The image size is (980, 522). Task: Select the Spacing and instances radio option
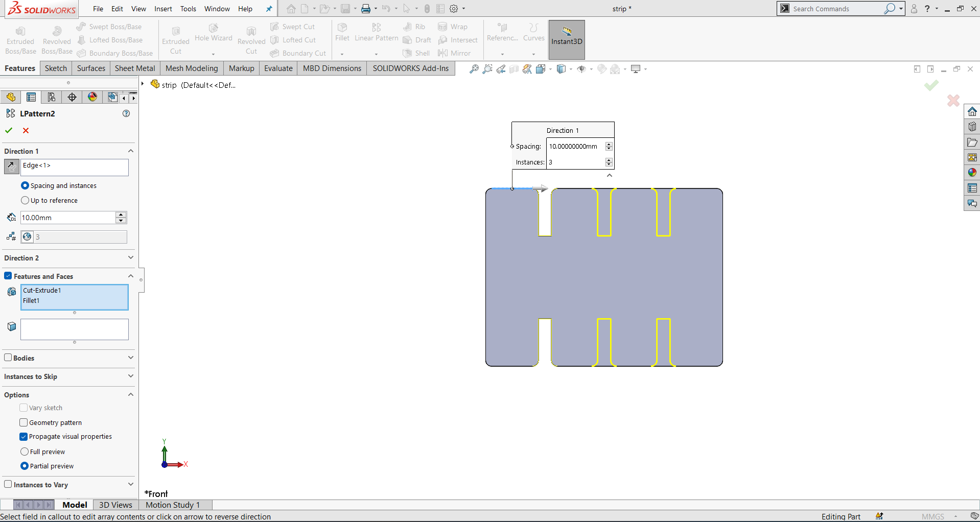pyautogui.click(x=25, y=185)
